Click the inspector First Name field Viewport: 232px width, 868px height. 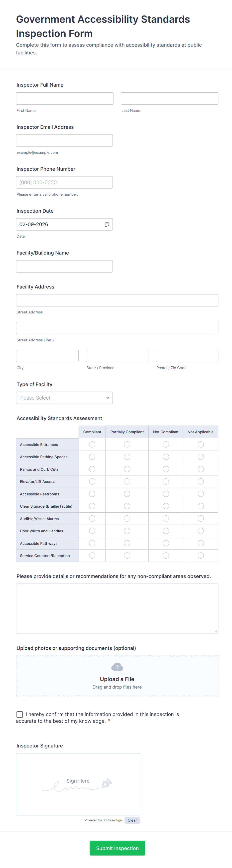click(65, 98)
